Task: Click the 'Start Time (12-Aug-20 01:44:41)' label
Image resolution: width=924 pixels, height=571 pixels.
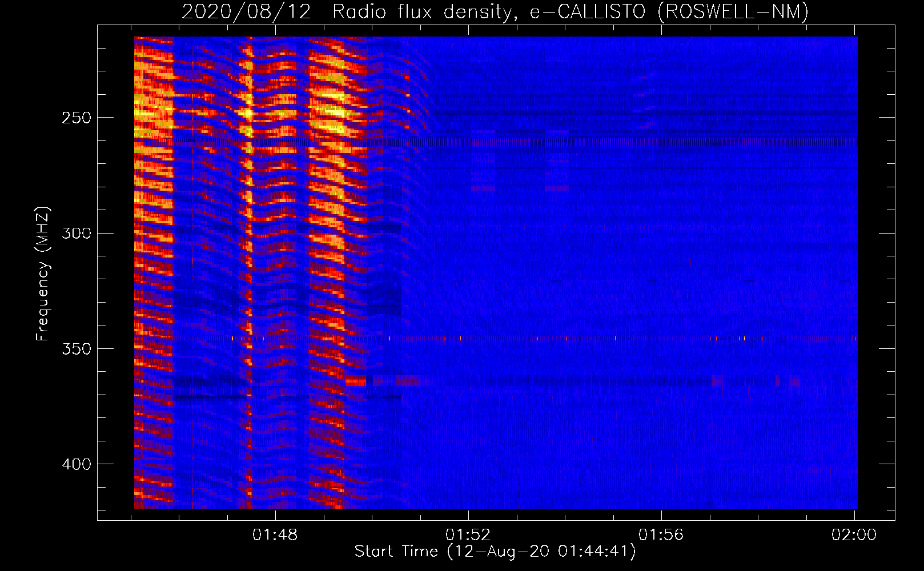Action: click(x=495, y=552)
